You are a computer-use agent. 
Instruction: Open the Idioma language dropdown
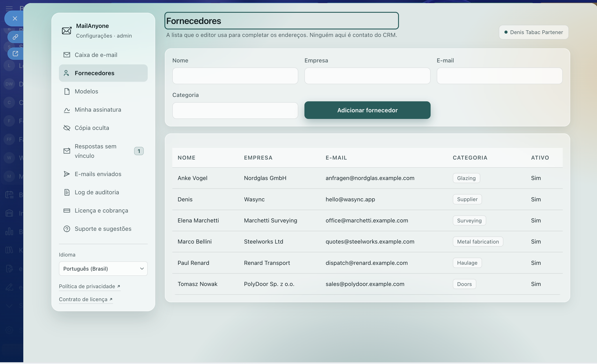103,269
